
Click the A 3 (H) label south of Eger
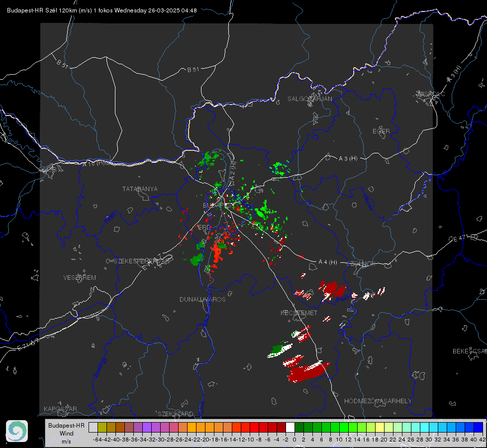(348, 158)
